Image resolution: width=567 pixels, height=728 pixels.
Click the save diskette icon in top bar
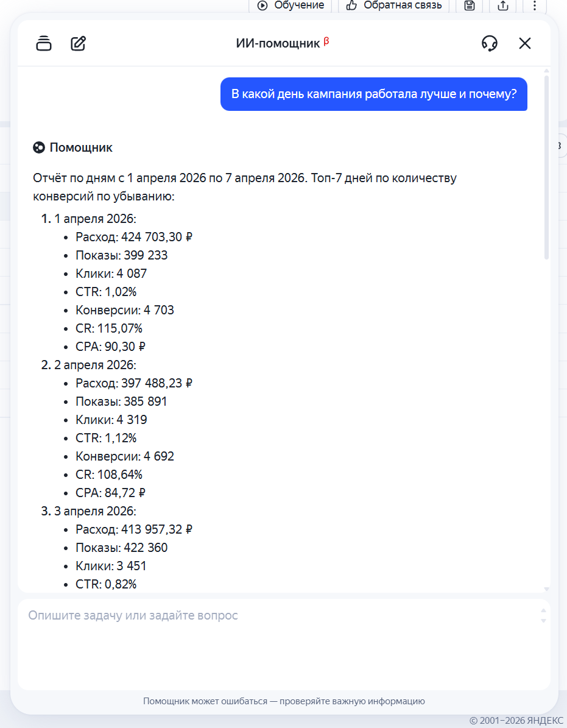click(470, 5)
